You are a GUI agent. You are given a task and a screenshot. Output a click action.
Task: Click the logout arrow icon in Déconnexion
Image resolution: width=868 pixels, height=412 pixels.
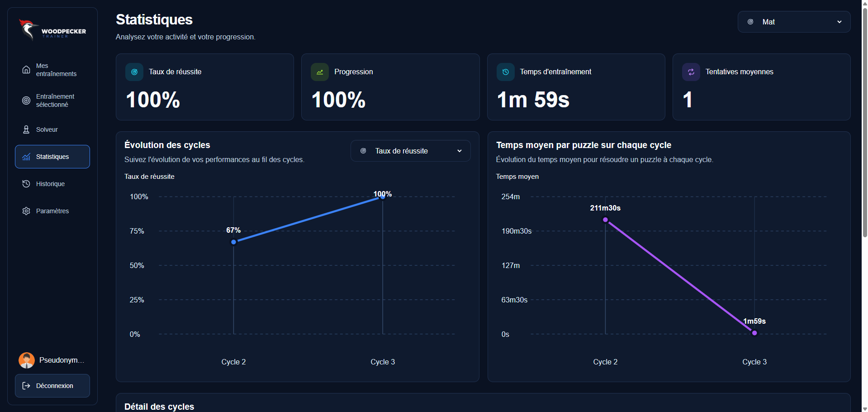click(x=26, y=386)
